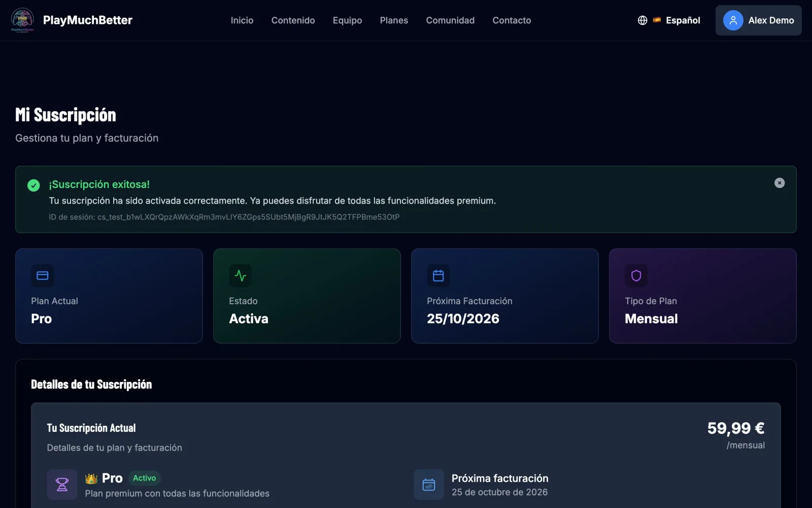This screenshot has height=508, width=812.
Task: Click 'Plan premium con todas las funcionalidades' text
Action: 177,494
